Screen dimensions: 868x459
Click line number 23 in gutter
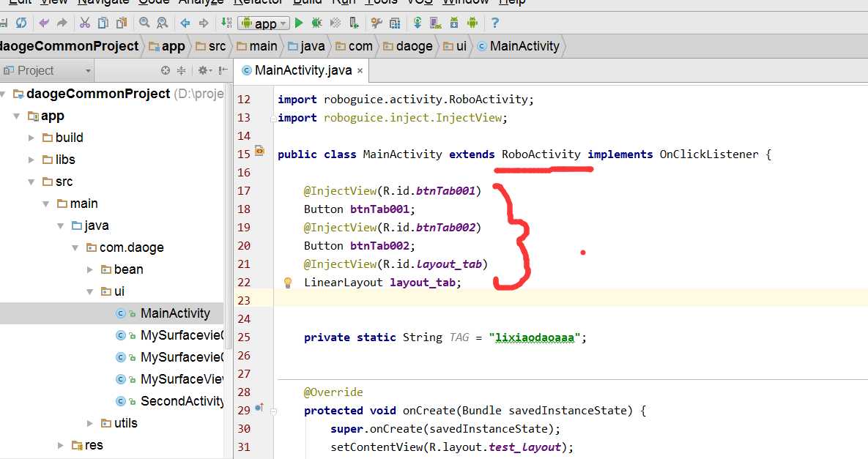244,301
